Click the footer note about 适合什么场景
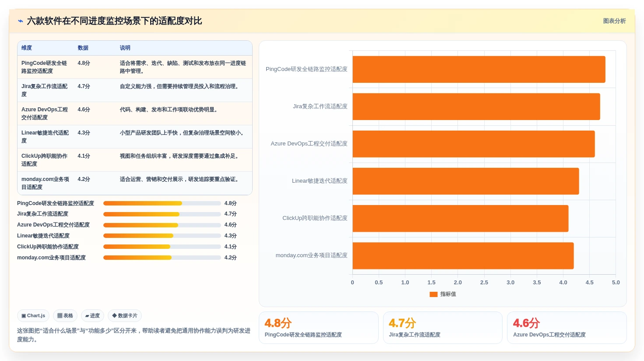This screenshot has height=361, width=644. tap(134, 335)
